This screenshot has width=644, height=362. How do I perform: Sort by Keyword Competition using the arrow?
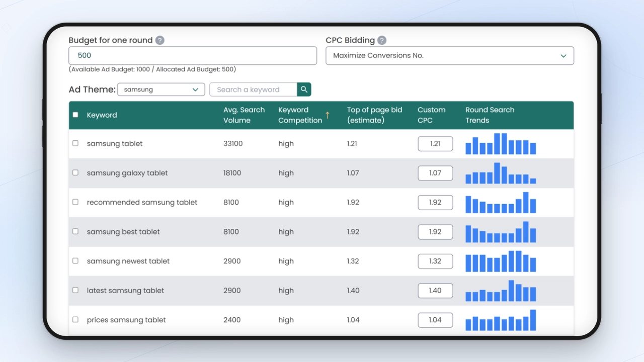pyautogui.click(x=328, y=115)
